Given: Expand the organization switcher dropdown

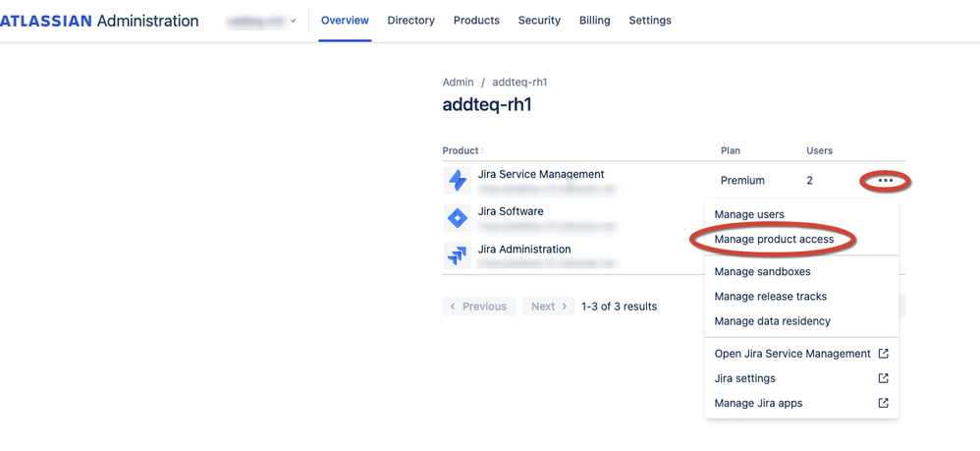Looking at the screenshot, I should pos(262,21).
